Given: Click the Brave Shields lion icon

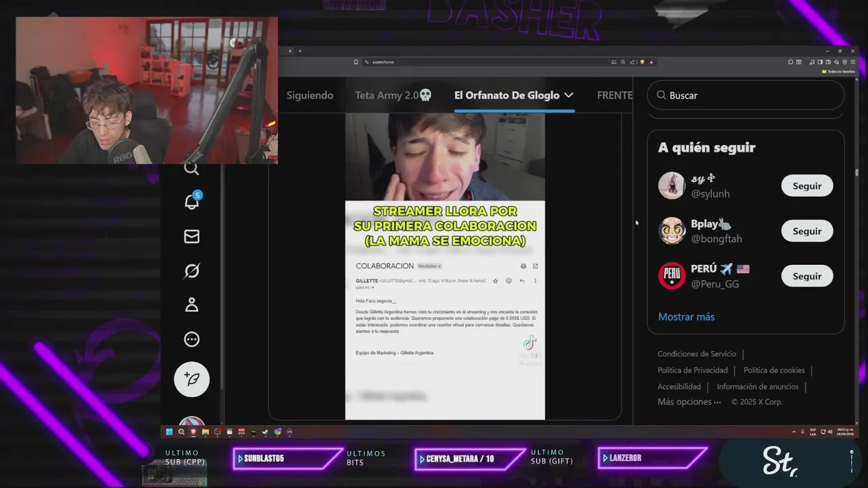Looking at the screenshot, I should (642, 62).
